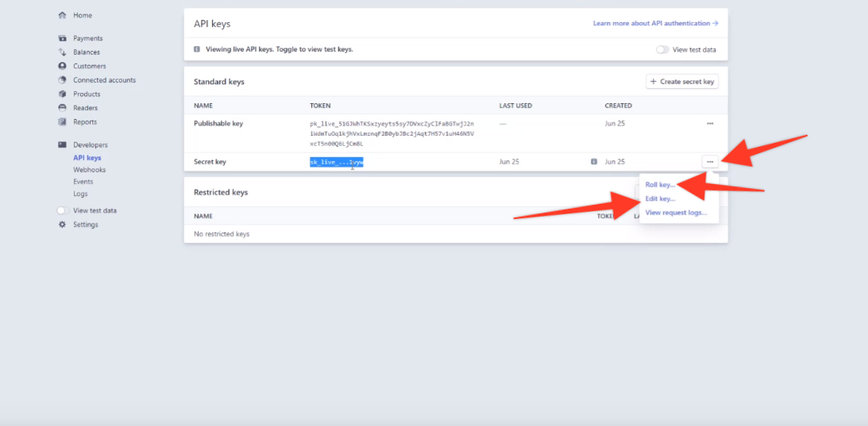The height and width of the screenshot is (426, 868).
Task: Open Webhooks in Developers section
Action: [x=90, y=170]
